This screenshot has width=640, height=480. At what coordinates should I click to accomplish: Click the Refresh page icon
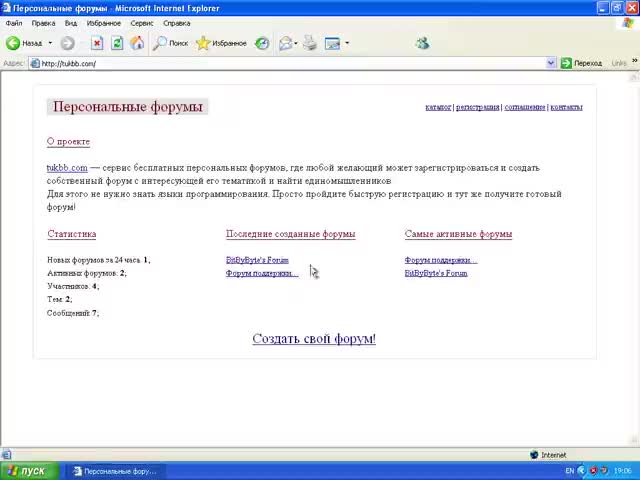tap(117, 43)
